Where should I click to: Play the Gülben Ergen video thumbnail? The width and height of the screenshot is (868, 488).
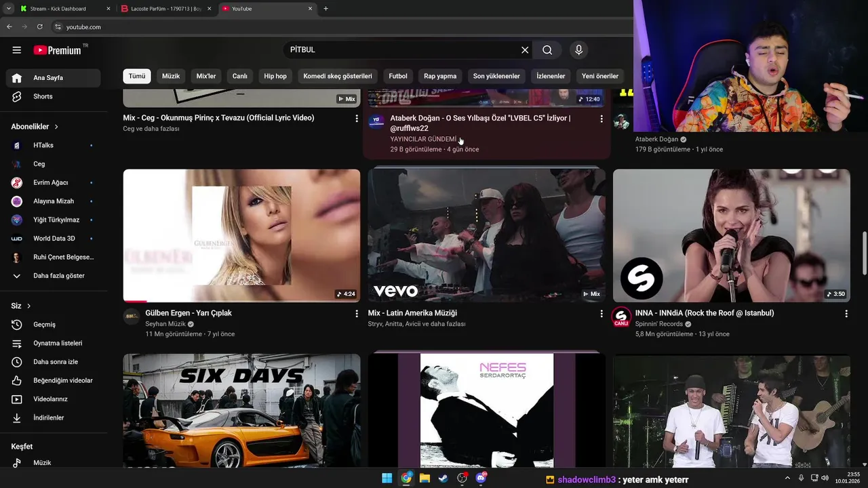(241, 235)
